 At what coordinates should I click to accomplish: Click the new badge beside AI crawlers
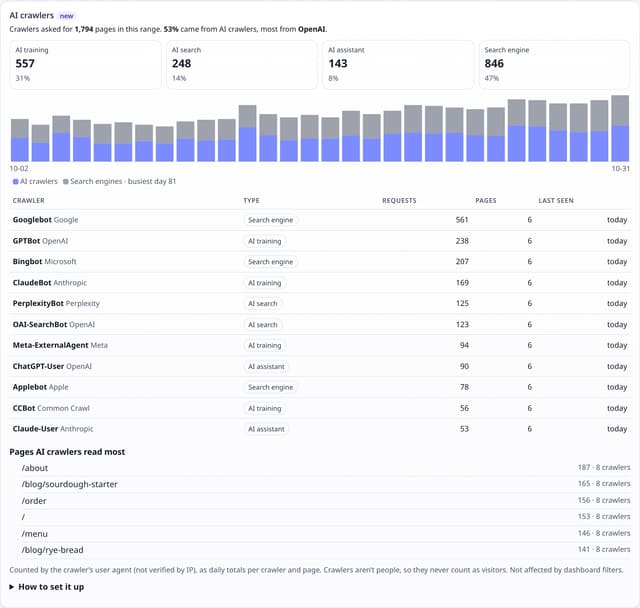(67, 16)
